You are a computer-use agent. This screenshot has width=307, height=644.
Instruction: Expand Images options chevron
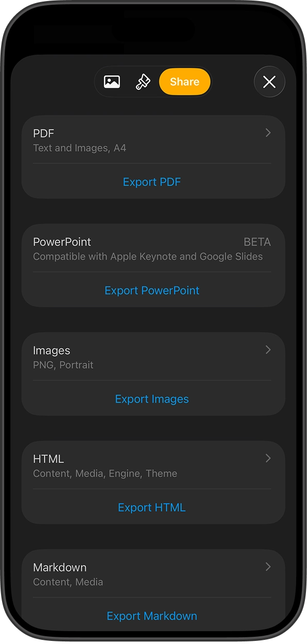tap(268, 350)
